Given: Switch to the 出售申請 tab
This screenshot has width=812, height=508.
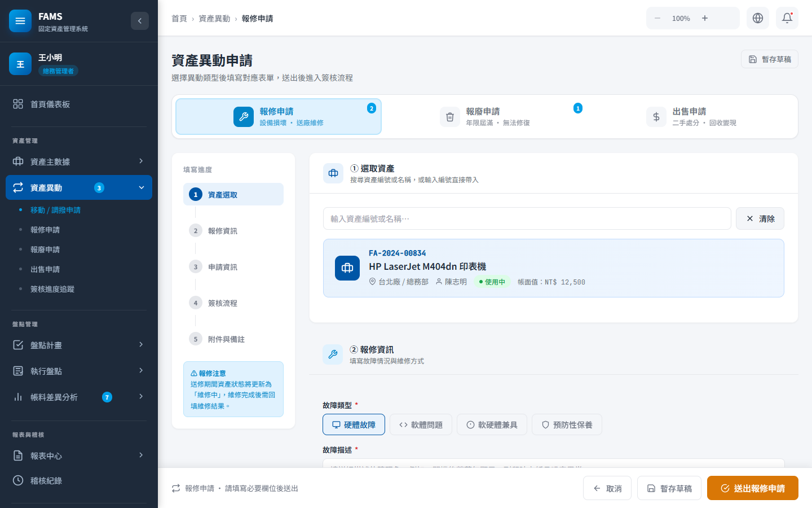Looking at the screenshot, I should click(x=691, y=116).
